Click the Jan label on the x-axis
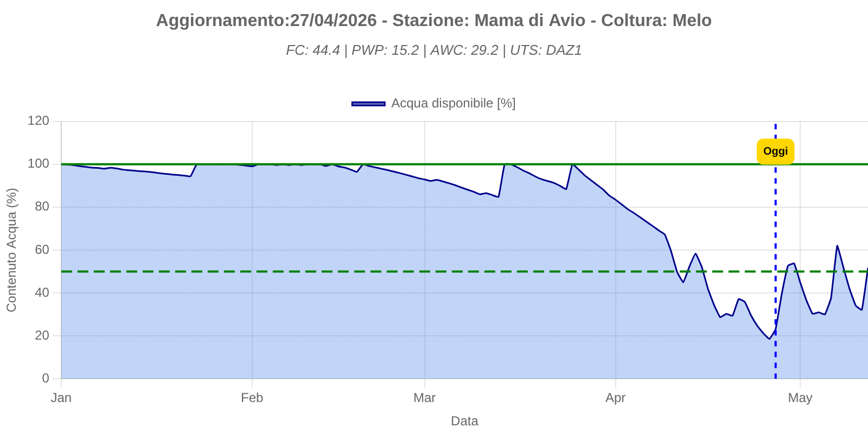The image size is (868, 434). [61, 398]
